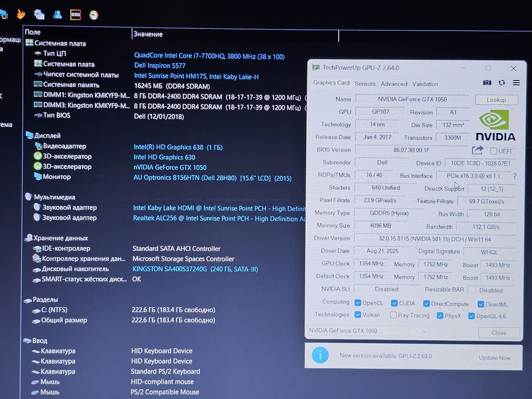Take a GPU-Z screenshot with the camera icon
The image size is (532, 399).
pos(487,83)
